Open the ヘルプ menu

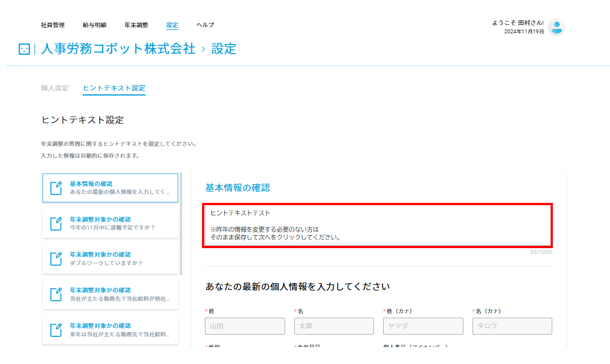coord(205,25)
